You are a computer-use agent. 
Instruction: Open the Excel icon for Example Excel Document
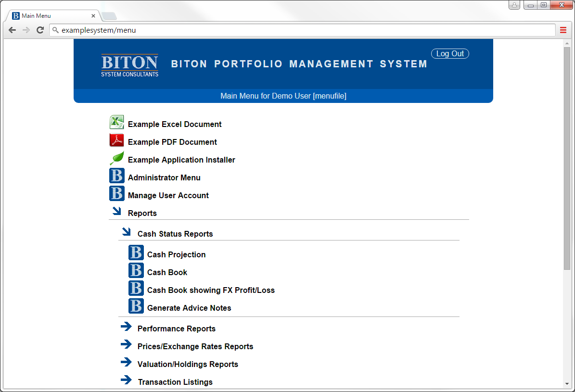click(116, 122)
